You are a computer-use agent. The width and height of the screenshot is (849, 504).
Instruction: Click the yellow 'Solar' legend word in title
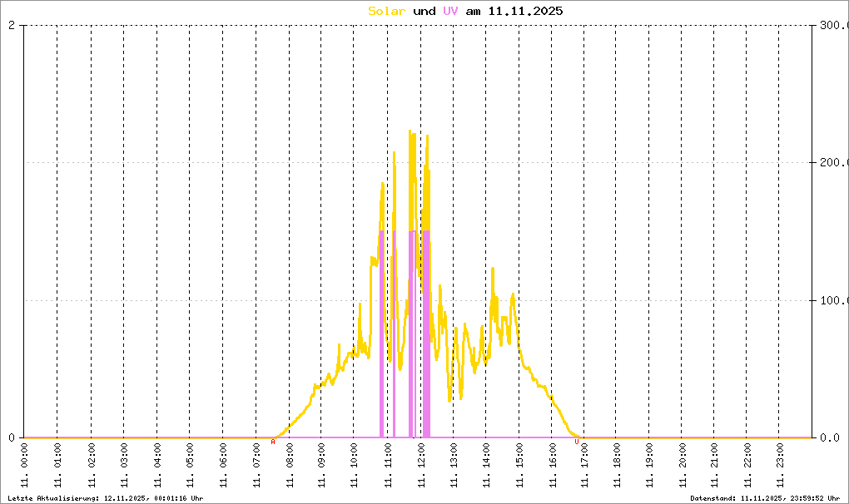[387, 12]
